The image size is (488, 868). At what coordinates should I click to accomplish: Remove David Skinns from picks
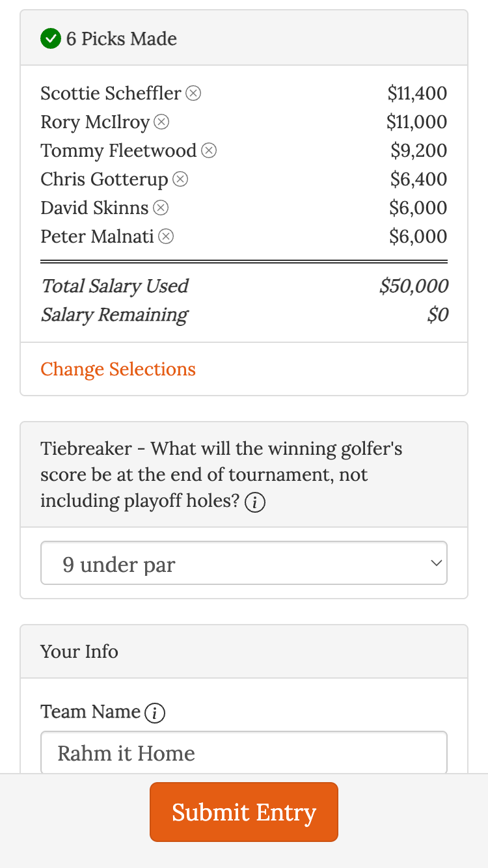(160, 208)
